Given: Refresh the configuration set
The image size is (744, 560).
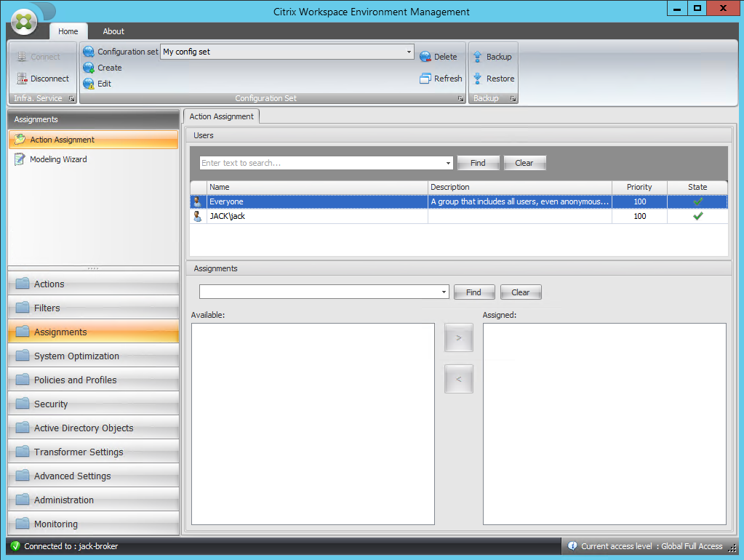Looking at the screenshot, I should (x=441, y=78).
